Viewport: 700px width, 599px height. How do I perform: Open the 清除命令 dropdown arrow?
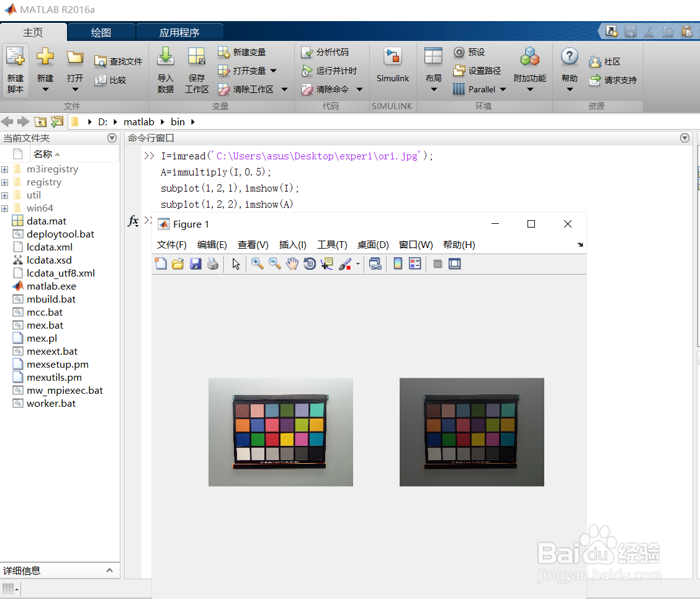359,89
